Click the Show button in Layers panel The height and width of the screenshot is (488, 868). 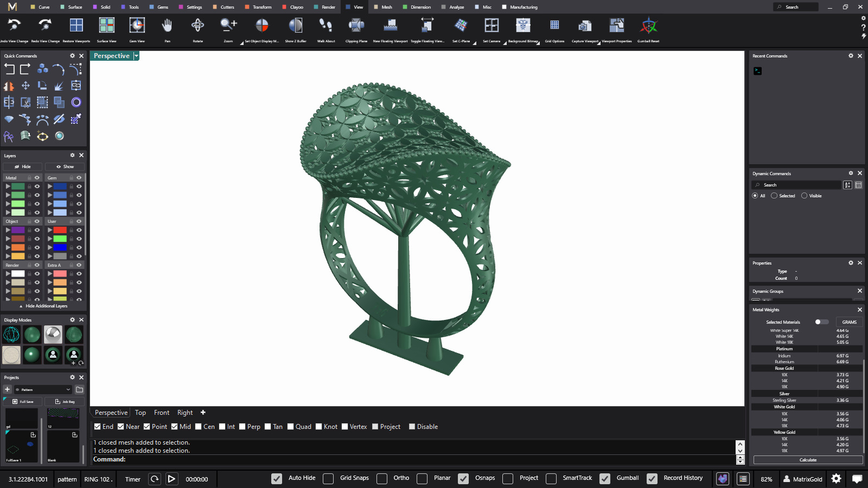pos(65,166)
